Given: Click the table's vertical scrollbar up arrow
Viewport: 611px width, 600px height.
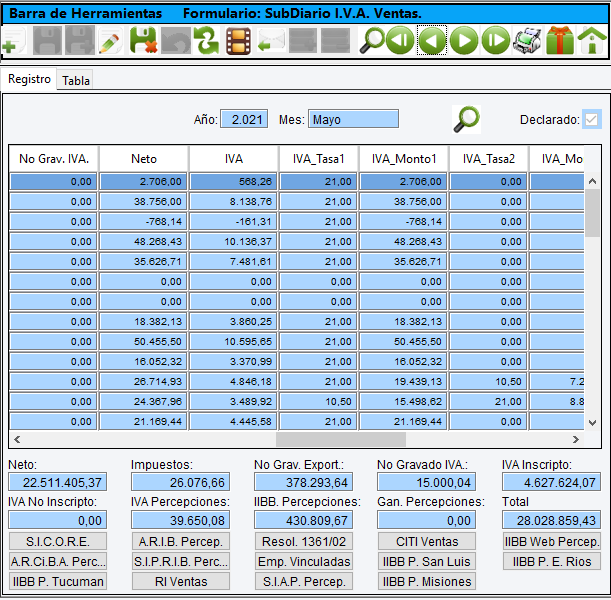Looking at the screenshot, I should click(x=592, y=181).
